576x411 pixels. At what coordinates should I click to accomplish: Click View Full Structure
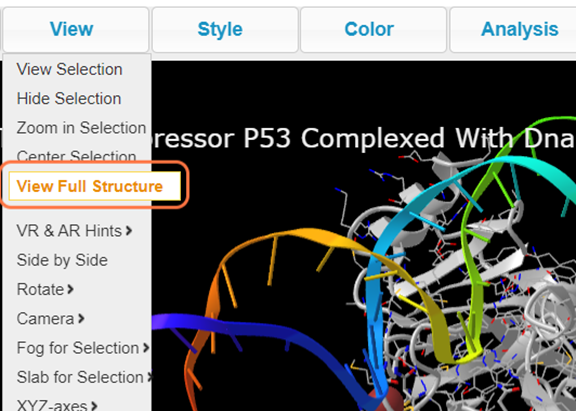[x=95, y=186]
